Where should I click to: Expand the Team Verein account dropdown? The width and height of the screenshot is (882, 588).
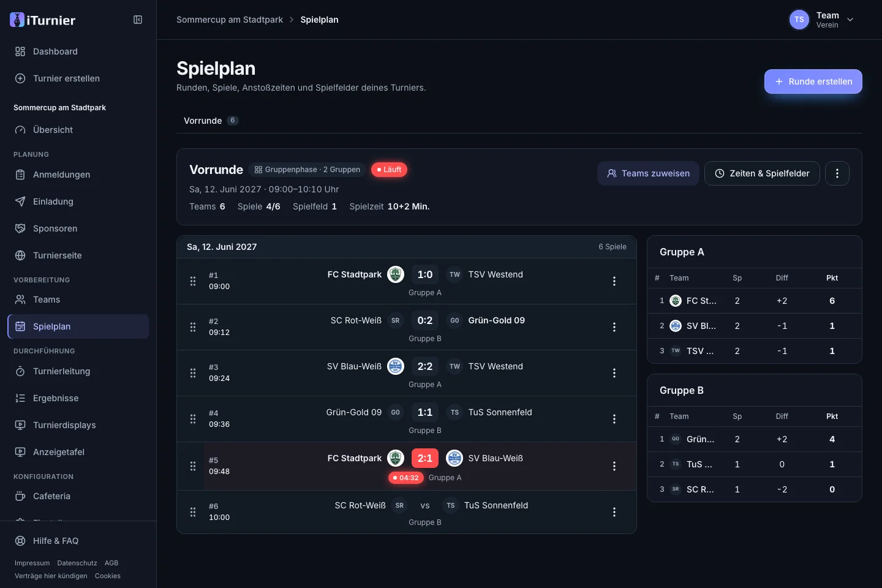pos(823,20)
